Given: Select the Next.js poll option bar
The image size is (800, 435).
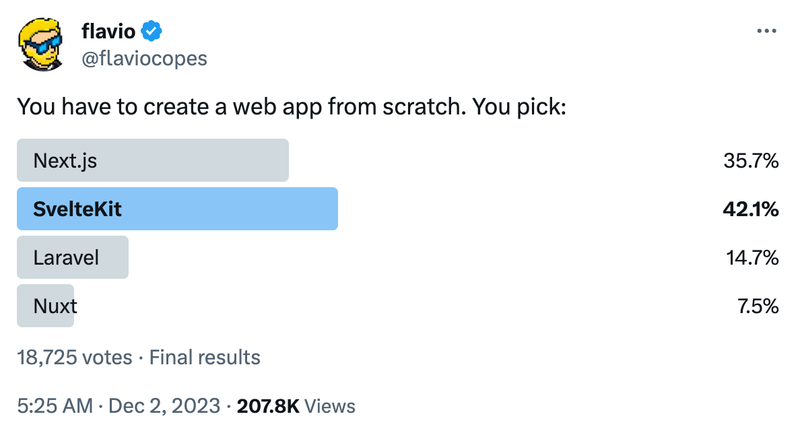Looking at the screenshot, I should pos(153,160).
